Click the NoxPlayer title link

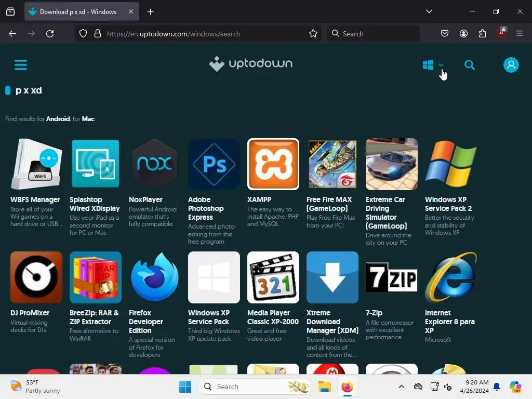[145, 199]
